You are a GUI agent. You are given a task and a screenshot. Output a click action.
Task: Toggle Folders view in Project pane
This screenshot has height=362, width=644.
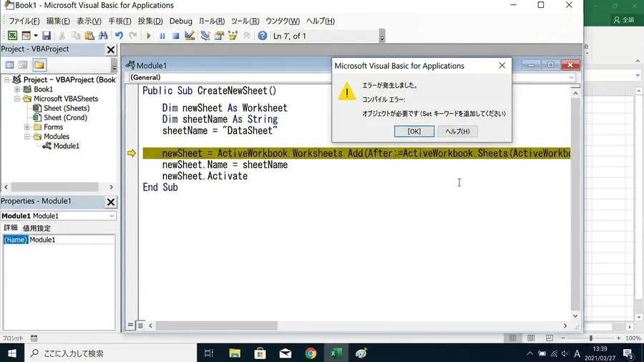(x=39, y=65)
